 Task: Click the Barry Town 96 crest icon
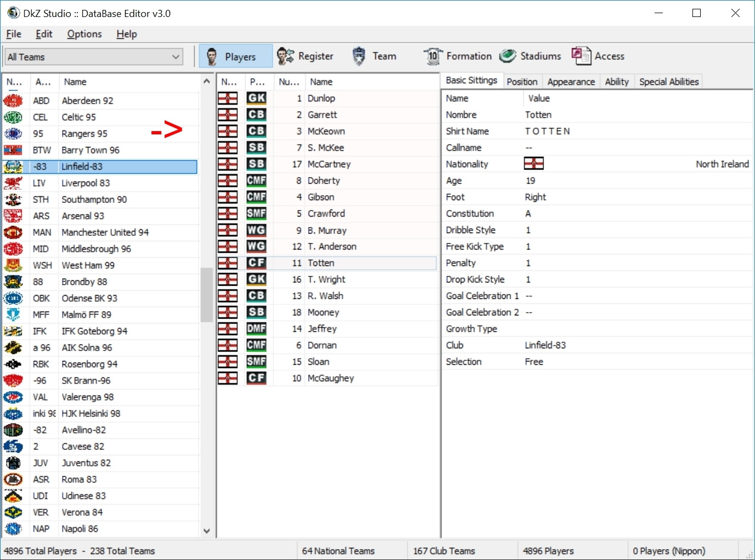(x=13, y=150)
